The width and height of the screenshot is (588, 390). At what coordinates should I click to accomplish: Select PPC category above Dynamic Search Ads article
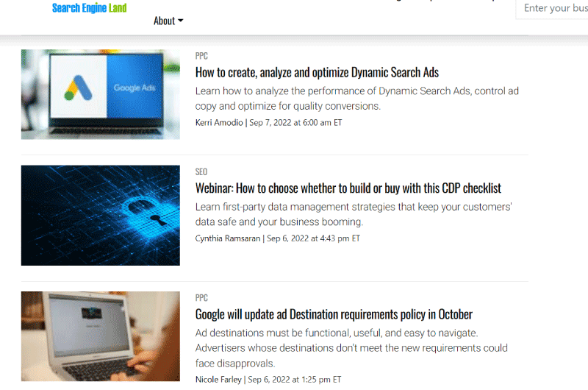click(201, 56)
